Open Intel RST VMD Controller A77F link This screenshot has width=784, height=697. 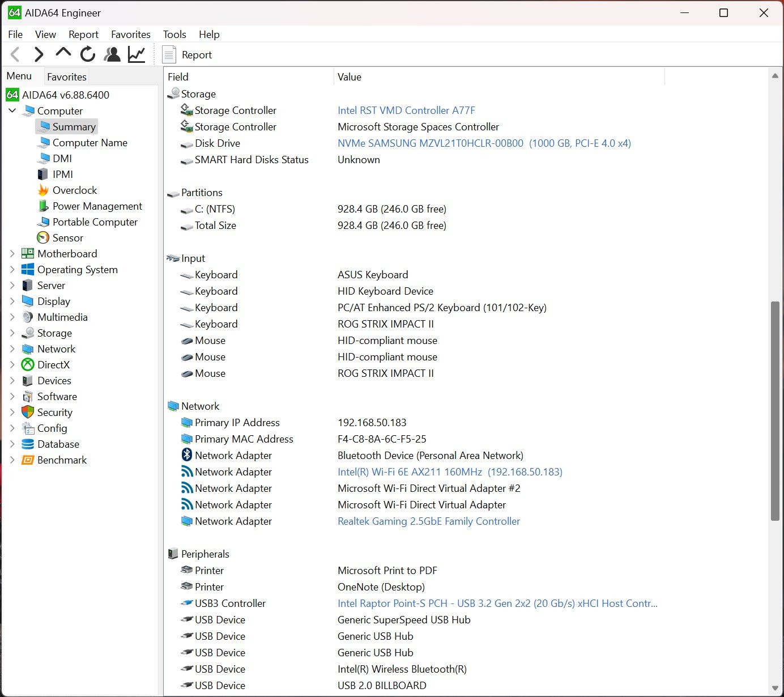point(406,110)
